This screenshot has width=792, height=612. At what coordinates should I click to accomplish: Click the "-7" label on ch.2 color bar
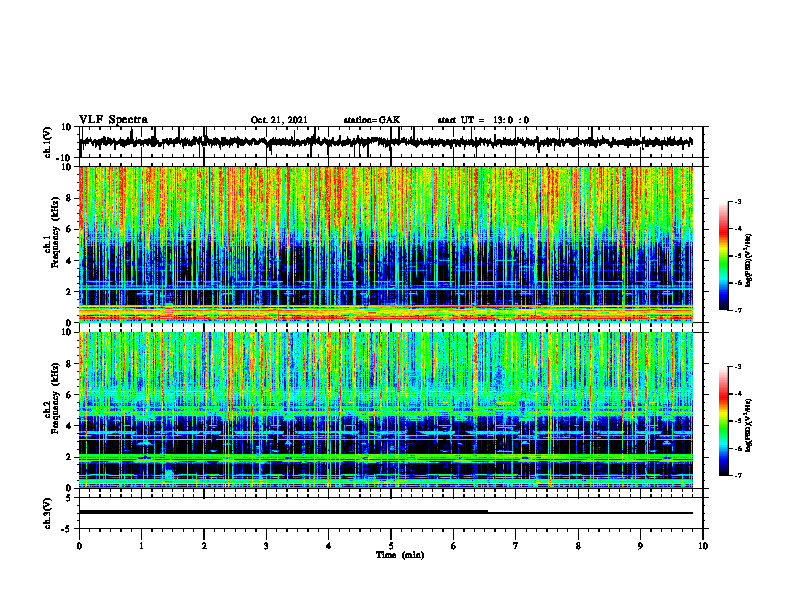pos(737,476)
